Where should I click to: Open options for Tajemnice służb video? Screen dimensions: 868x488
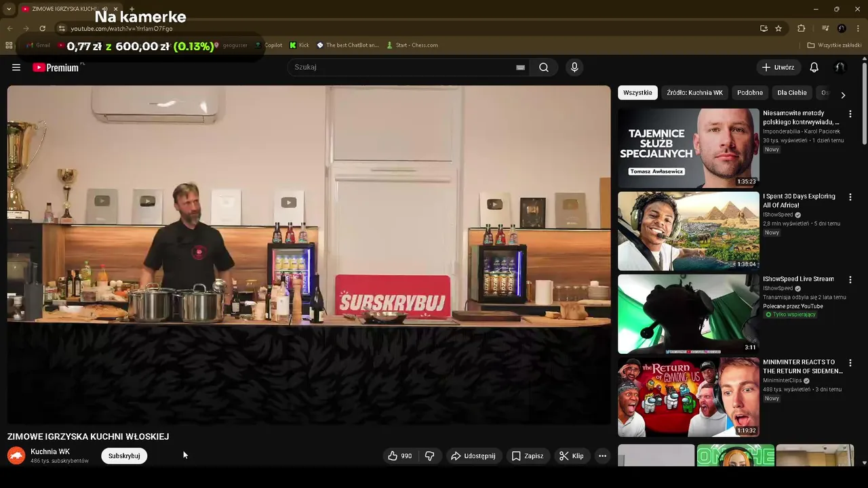click(850, 114)
